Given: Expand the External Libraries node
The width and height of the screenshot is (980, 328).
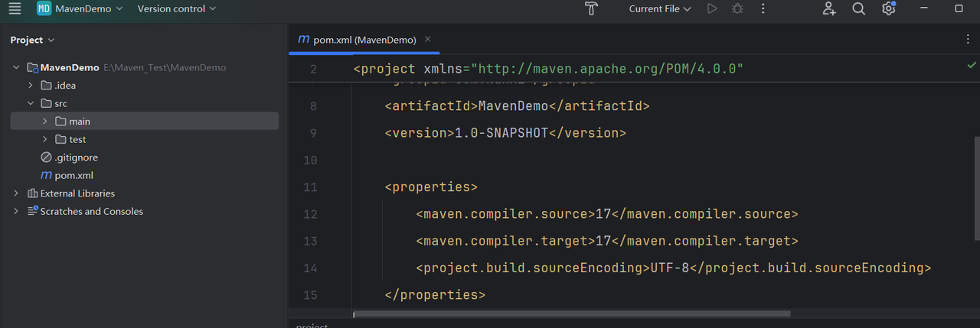Looking at the screenshot, I should coord(16,193).
